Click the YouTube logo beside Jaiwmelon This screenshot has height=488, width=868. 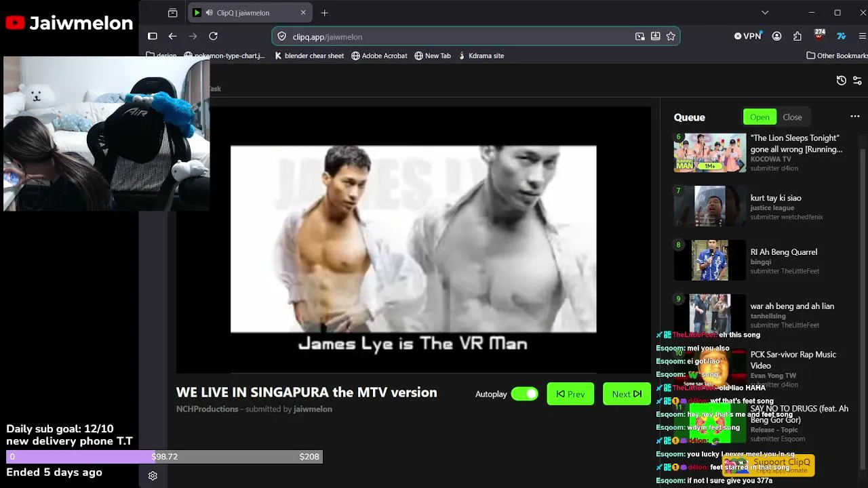point(15,23)
